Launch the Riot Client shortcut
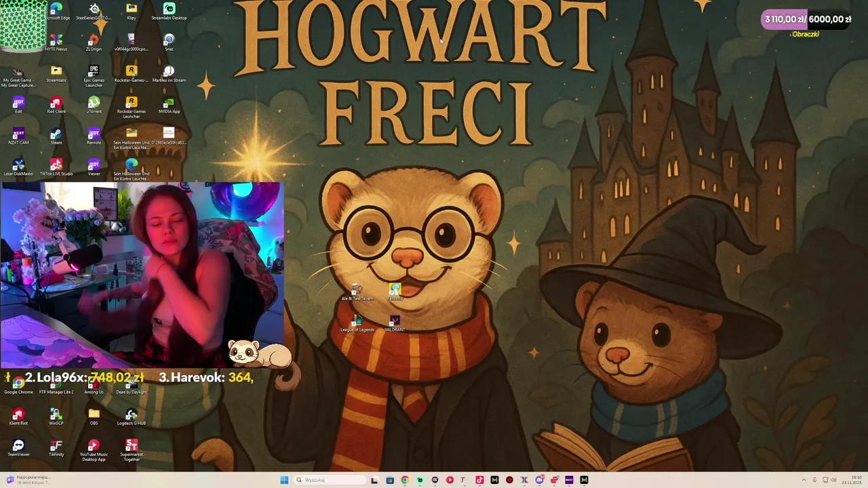This screenshot has width=868, height=488. (x=56, y=105)
